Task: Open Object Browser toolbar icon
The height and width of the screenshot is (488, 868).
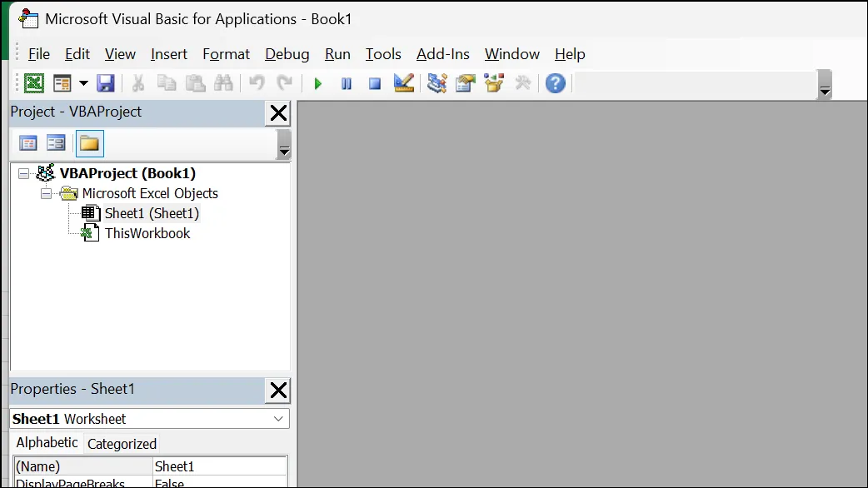Action: pyautogui.click(x=494, y=83)
